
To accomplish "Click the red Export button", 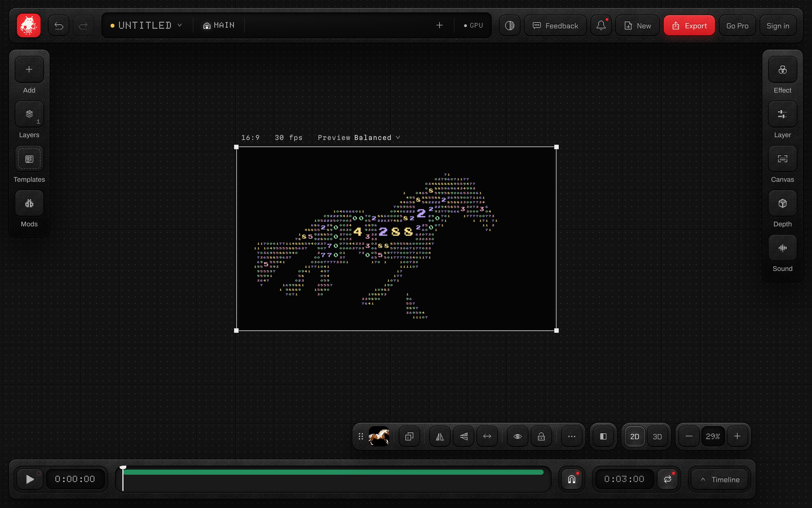I will coord(689,26).
